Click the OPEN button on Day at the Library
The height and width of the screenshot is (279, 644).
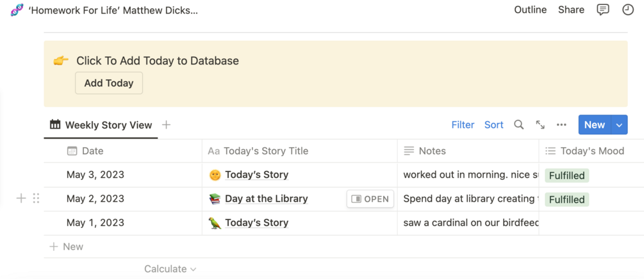click(x=370, y=199)
